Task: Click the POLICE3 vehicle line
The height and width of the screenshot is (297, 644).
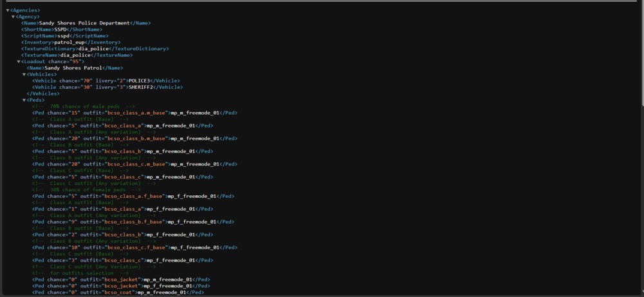Action: click(x=106, y=81)
